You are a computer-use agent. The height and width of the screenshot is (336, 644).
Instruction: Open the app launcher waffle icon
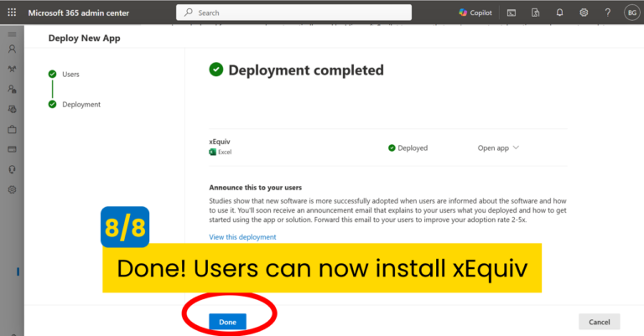(12, 13)
